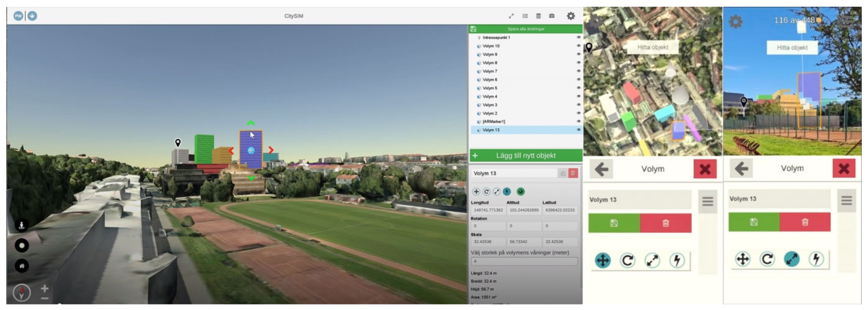Click green up arrow above the blue volume
This screenshot has height=310, width=868.
tap(251, 123)
